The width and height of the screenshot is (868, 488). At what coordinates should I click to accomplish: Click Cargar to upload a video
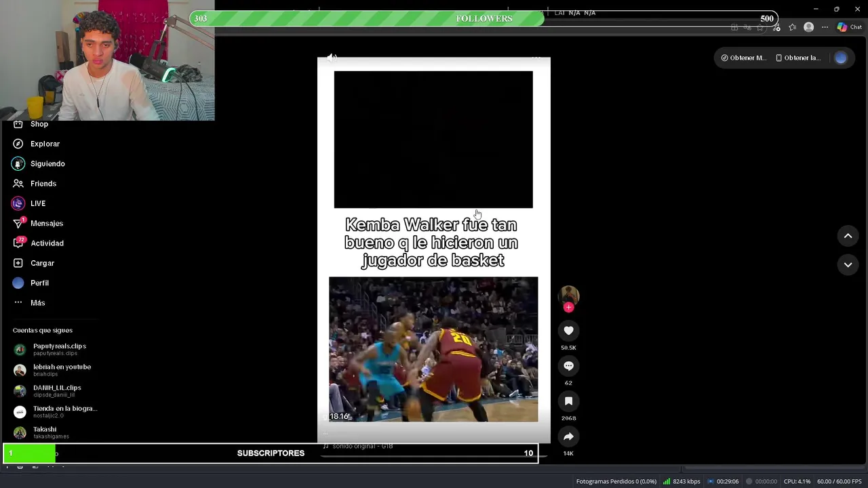pos(34,263)
